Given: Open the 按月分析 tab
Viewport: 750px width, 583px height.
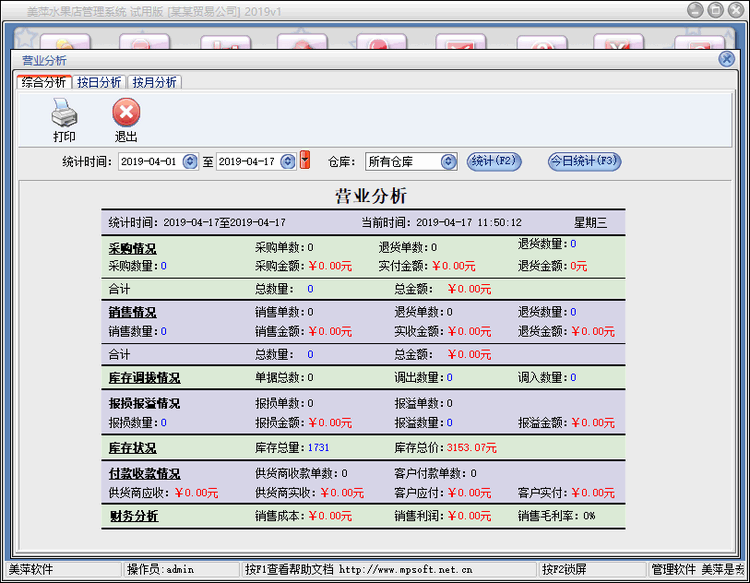Looking at the screenshot, I should 154,82.
